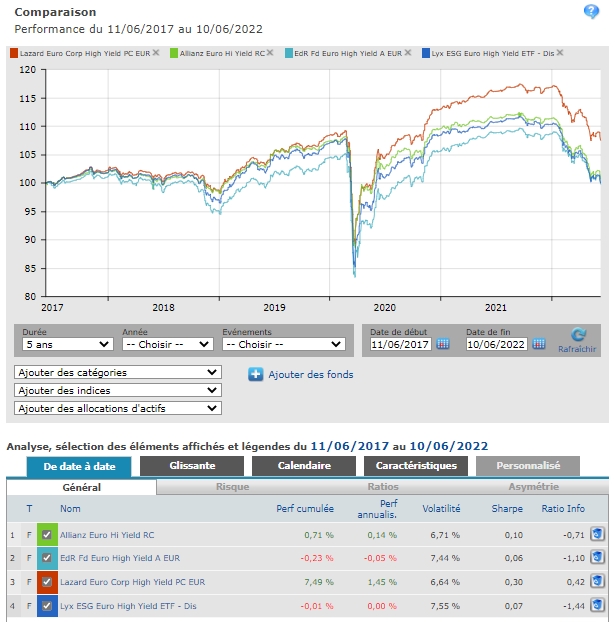Switch to the Risque sub-tab

pos(233,487)
